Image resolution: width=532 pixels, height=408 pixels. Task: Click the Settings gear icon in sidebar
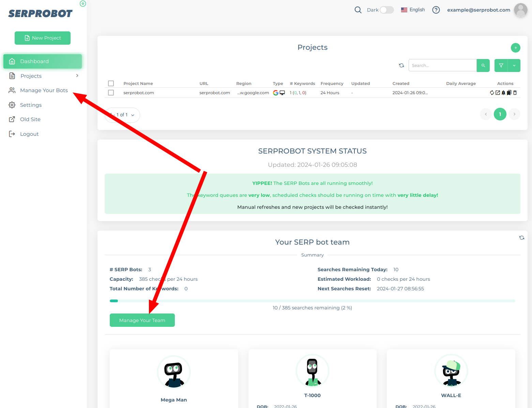pos(12,105)
